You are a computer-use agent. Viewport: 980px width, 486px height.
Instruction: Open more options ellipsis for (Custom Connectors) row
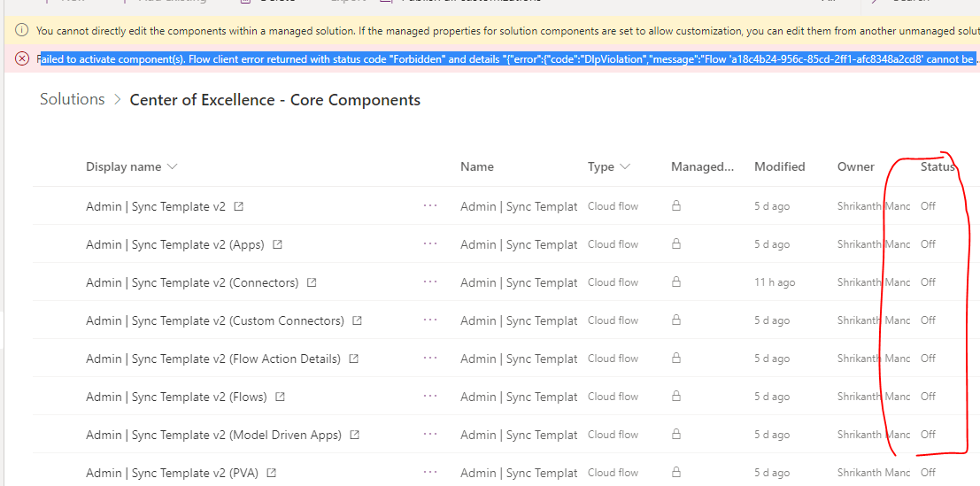(x=430, y=320)
